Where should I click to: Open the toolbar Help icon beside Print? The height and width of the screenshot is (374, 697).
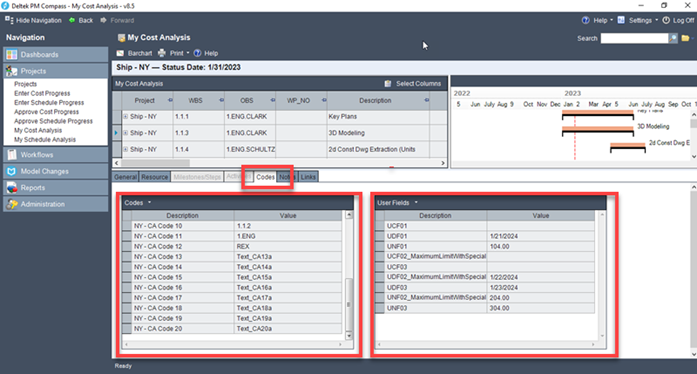[197, 53]
